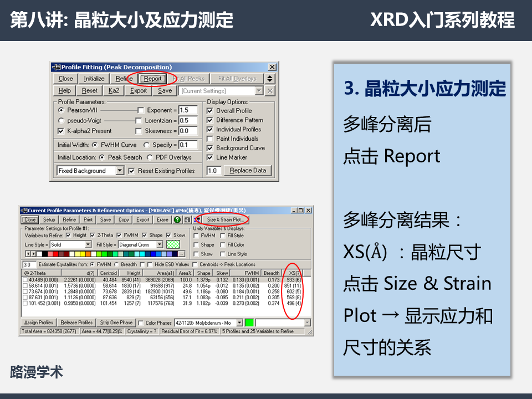
Task: Open the Size & Strain Plot
Action: click(x=226, y=219)
